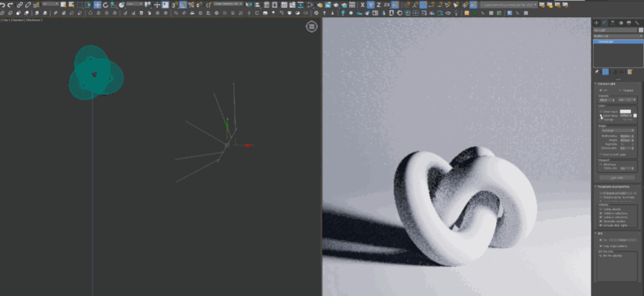Open the project folder path dropdown
Screen dimensions: 644x296
pos(508,5)
